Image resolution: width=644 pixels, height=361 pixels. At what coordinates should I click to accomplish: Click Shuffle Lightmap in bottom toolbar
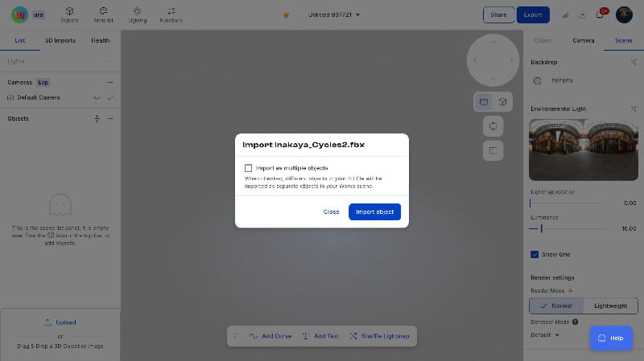point(379,336)
